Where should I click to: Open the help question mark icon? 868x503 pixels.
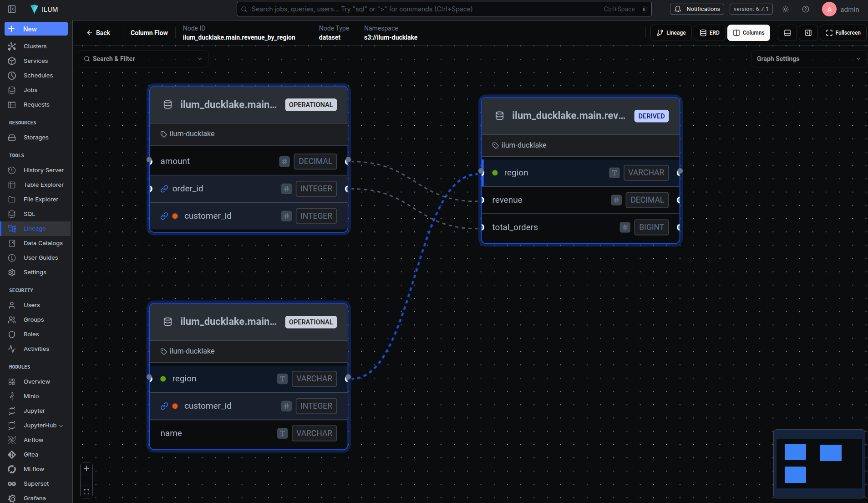pyautogui.click(x=806, y=9)
